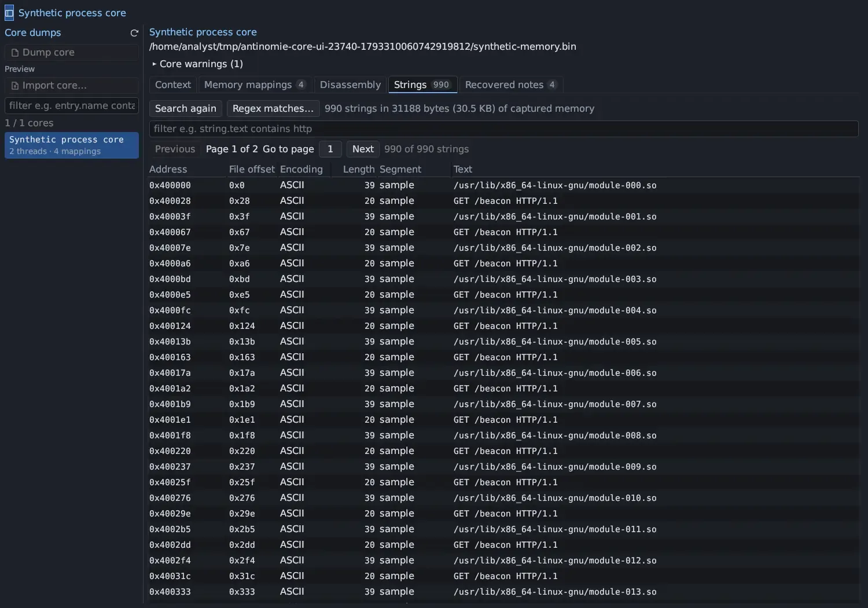
Task: Click the Search again button
Action: [x=186, y=108]
